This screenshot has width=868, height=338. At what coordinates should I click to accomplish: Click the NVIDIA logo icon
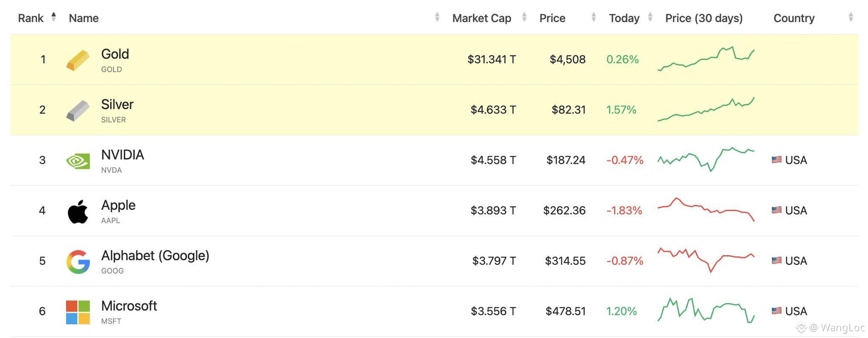coord(78,161)
